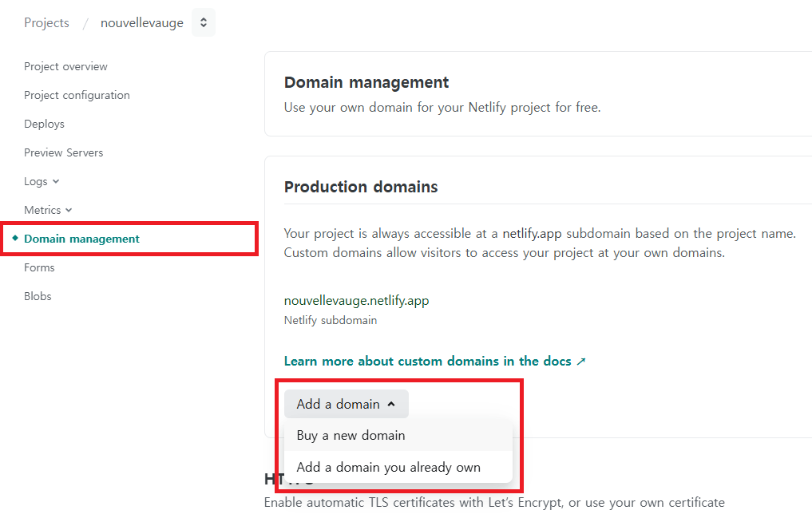Choose Add a domain you already own
Viewport: 812px width, 522px height.
398,467
